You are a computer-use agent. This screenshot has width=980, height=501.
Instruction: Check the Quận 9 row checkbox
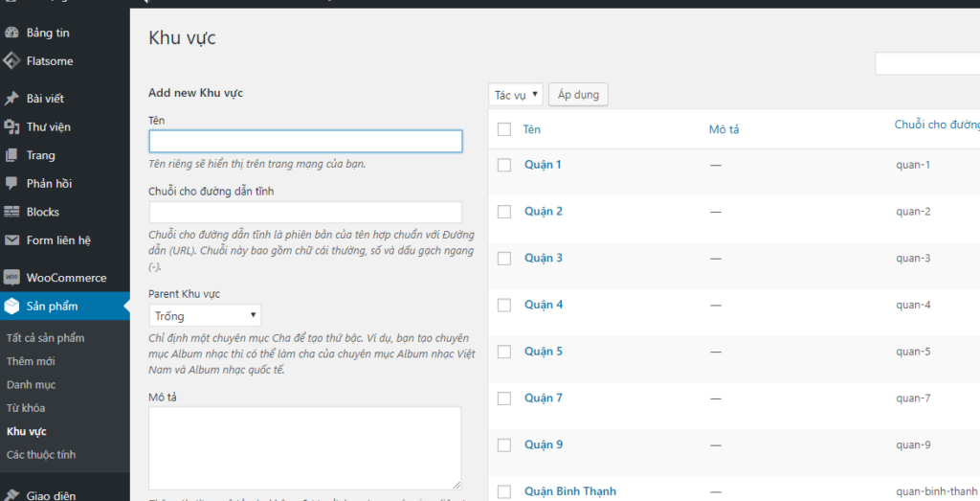(503, 444)
